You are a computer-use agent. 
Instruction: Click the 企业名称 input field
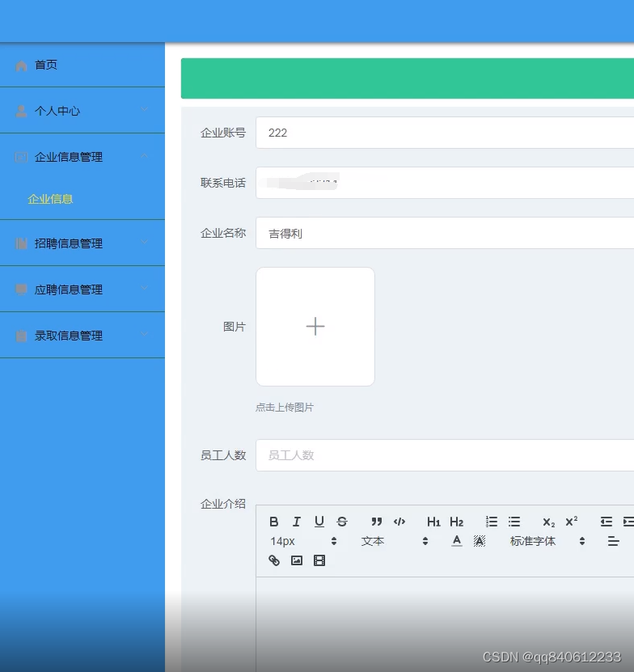point(445,233)
